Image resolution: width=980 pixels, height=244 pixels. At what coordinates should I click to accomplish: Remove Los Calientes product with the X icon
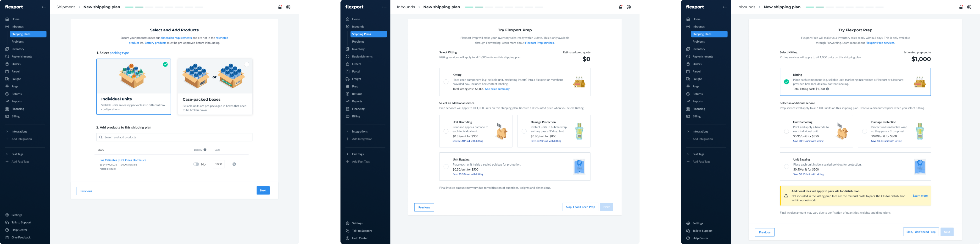pos(234,164)
